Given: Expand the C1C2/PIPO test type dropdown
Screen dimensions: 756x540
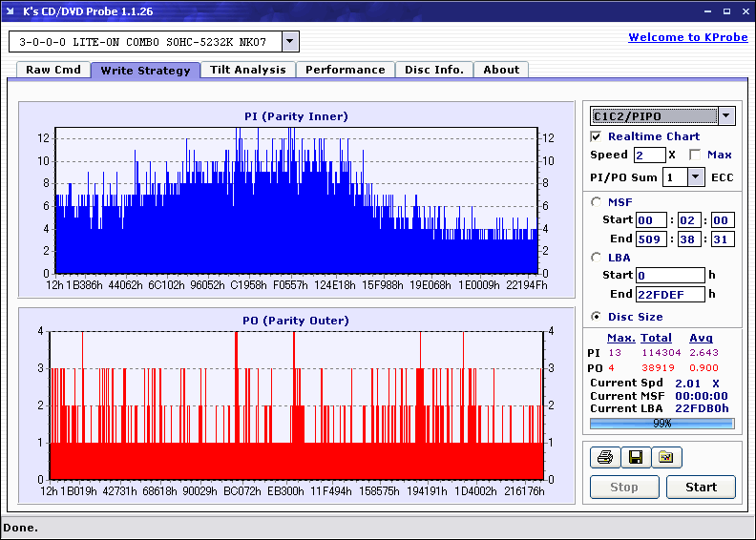Looking at the screenshot, I should (726, 116).
